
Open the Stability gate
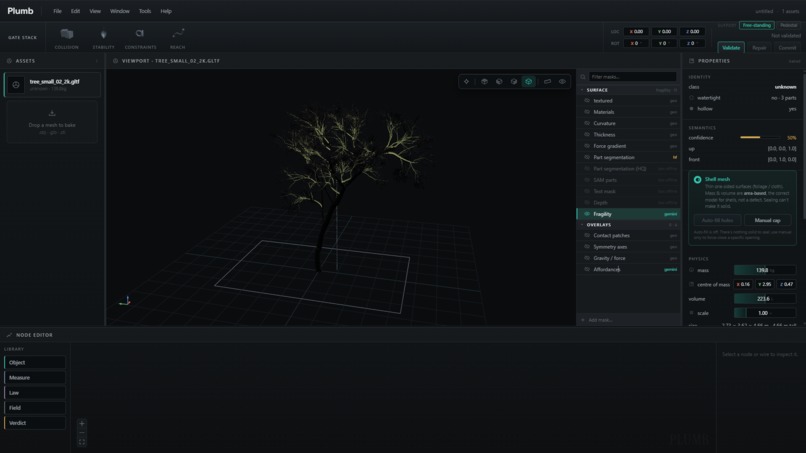click(103, 39)
